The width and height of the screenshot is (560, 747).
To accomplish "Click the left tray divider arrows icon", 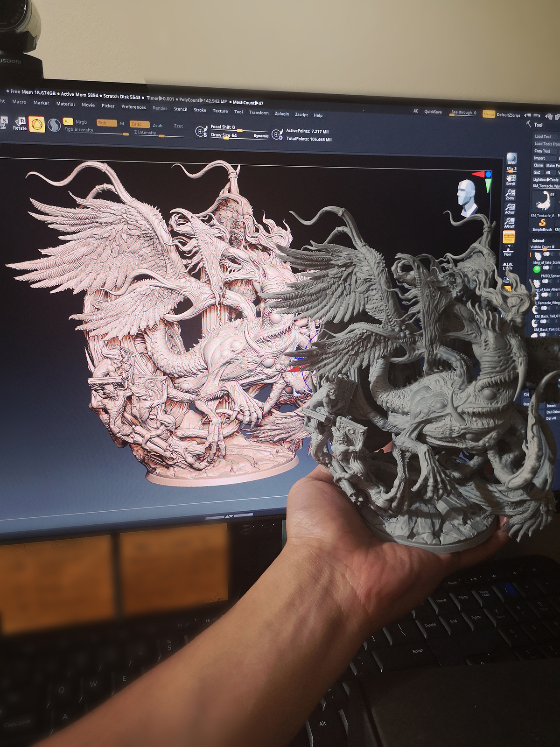I will pos(528,115).
